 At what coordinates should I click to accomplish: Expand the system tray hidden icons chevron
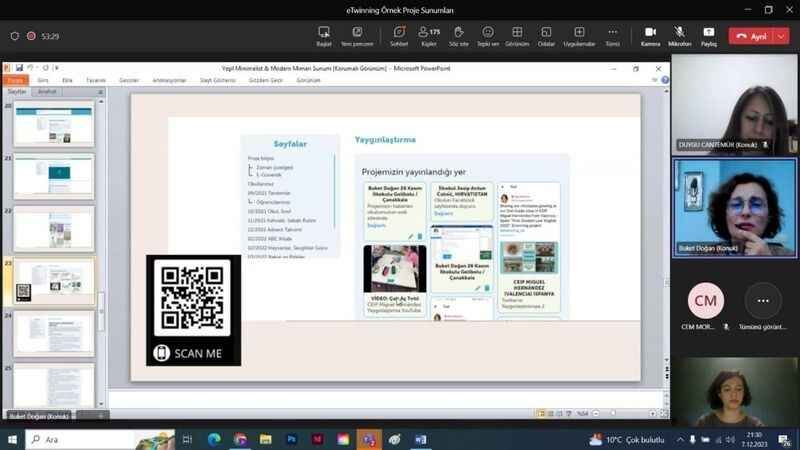coord(680,439)
